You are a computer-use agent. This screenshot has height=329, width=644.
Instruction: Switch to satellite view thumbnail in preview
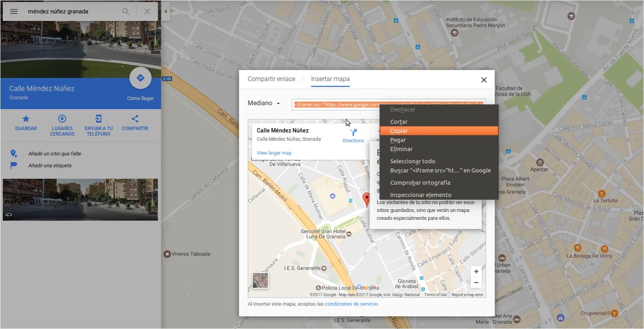coord(260,280)
